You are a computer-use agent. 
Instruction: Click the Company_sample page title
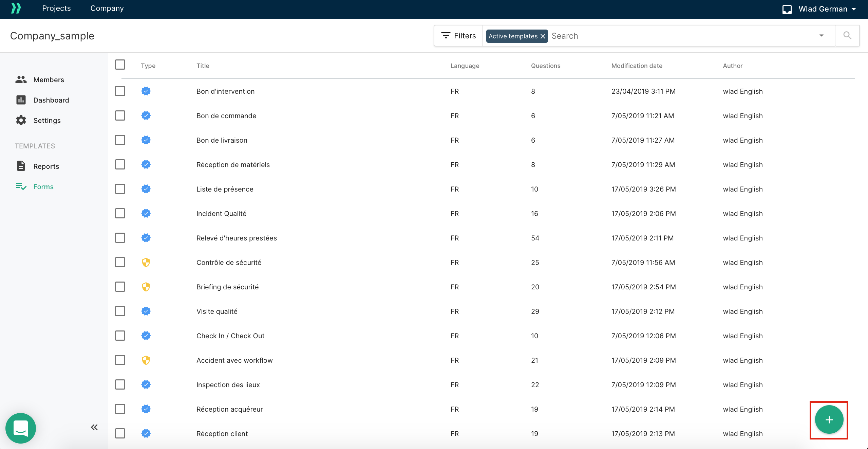[52, 36]
